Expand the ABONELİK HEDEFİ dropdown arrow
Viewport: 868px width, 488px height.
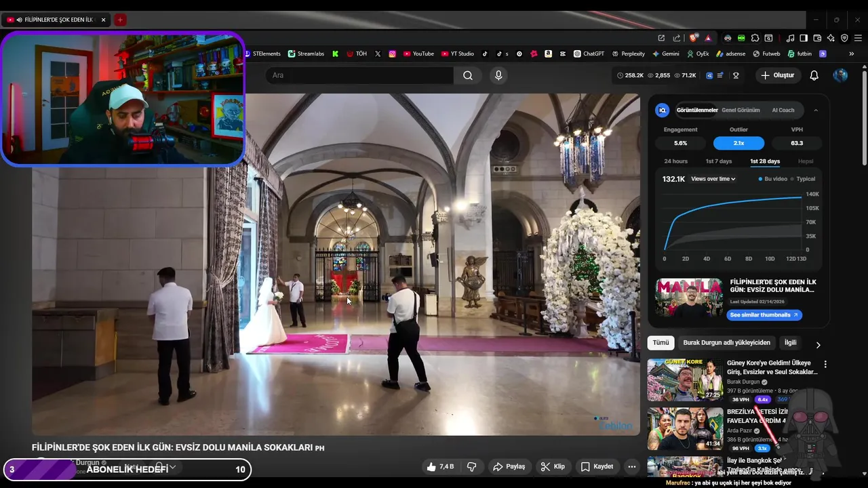[x=173, y=467]
